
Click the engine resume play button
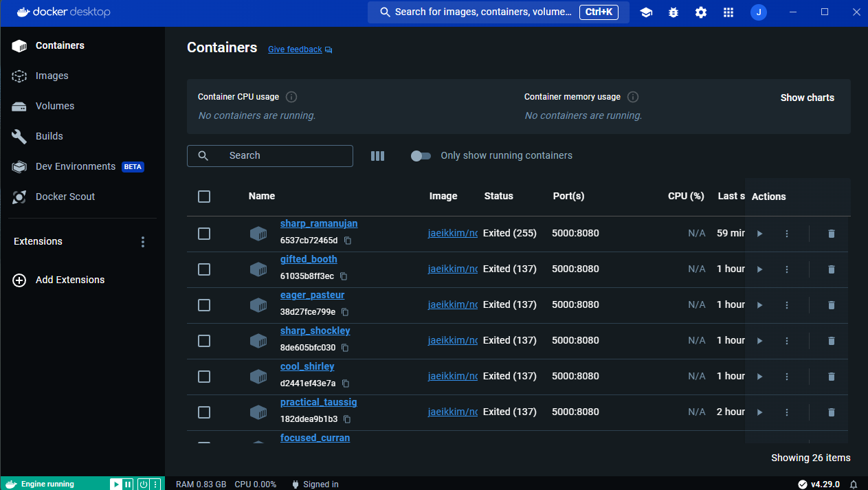tap(116, 484)
